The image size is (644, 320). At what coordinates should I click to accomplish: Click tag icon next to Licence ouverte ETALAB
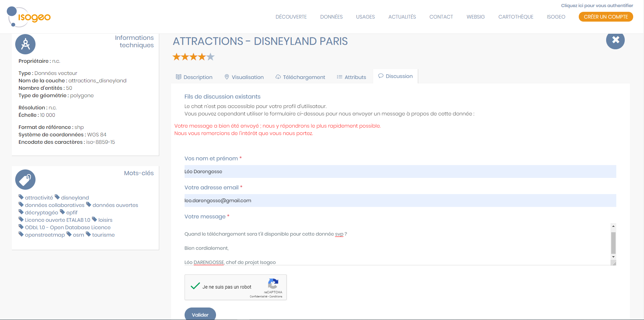coord(21,219)
